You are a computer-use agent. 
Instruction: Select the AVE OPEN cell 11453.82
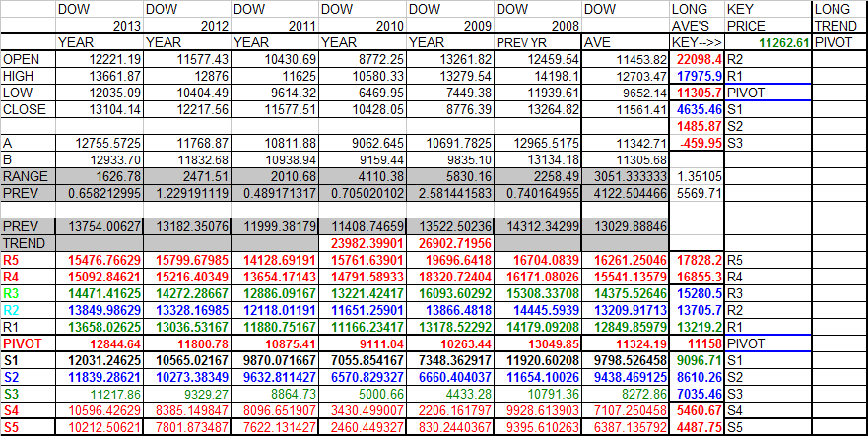tap(626, 59)
